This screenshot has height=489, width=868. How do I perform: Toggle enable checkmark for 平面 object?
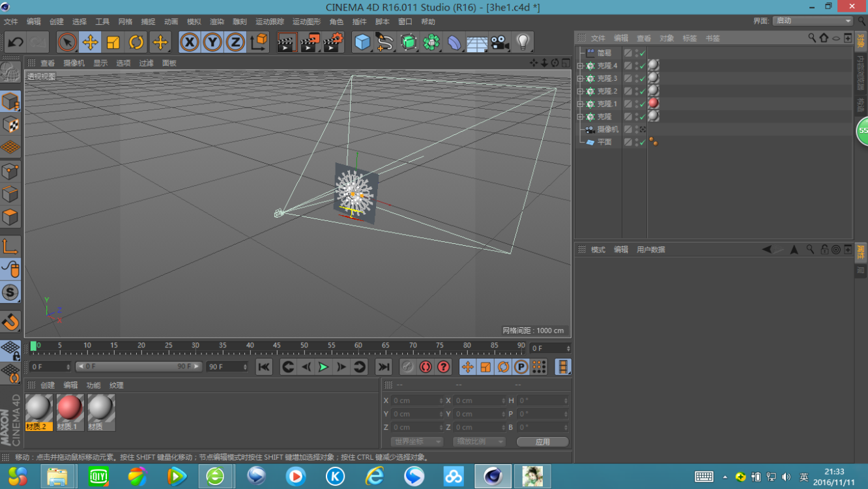[x=643, y=142]
